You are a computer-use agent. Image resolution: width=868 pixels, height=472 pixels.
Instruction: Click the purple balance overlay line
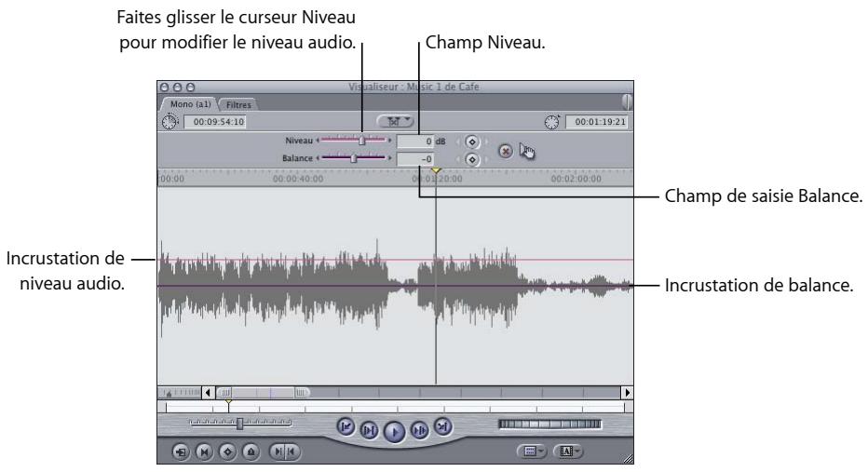(x=395, y=286)
